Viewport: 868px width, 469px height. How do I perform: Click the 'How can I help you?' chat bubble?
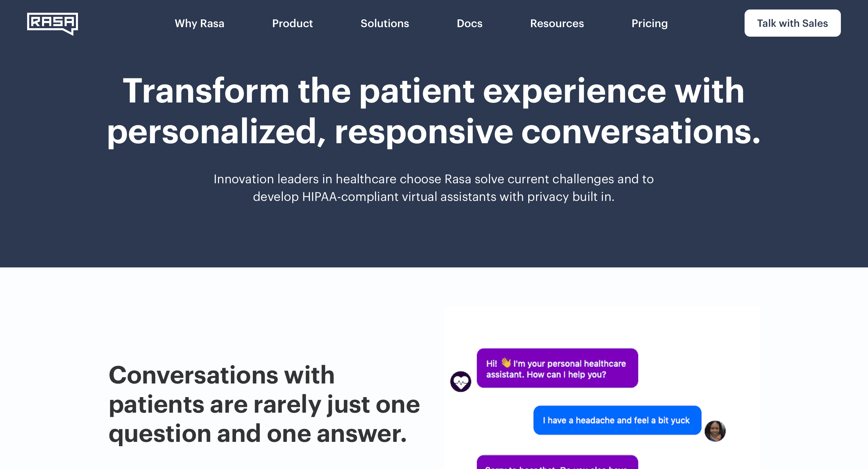pyautogui.click(x=557, y=368)
